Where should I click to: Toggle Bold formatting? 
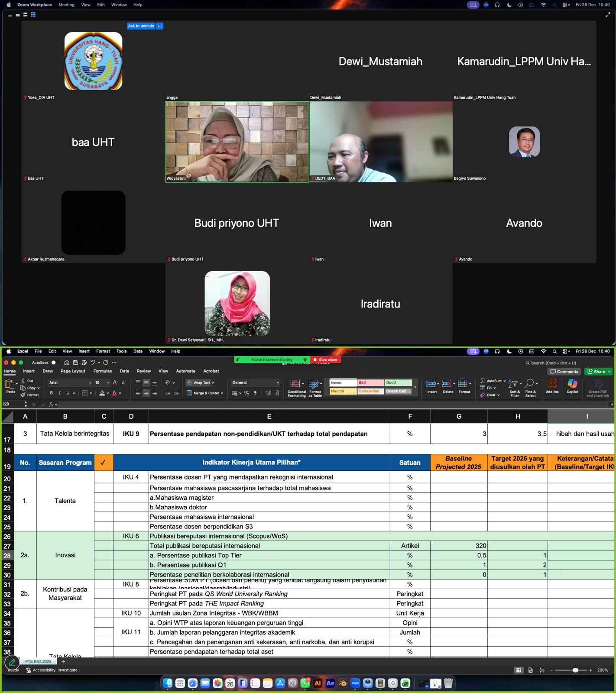(51, 393)
